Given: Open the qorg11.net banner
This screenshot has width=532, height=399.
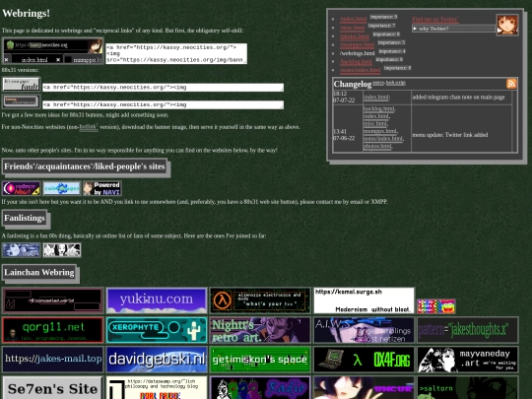Looking at the screenshot, I should pyautogui.click(x=52, y=330).
